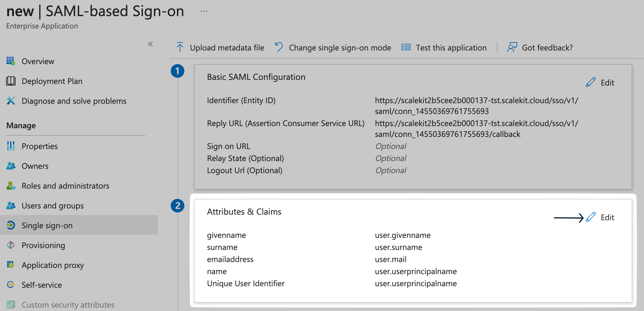The height and width of the screenshot is (311, 644).
Task: Click the Roles and administrators icon
Action: tap(11, 186)
